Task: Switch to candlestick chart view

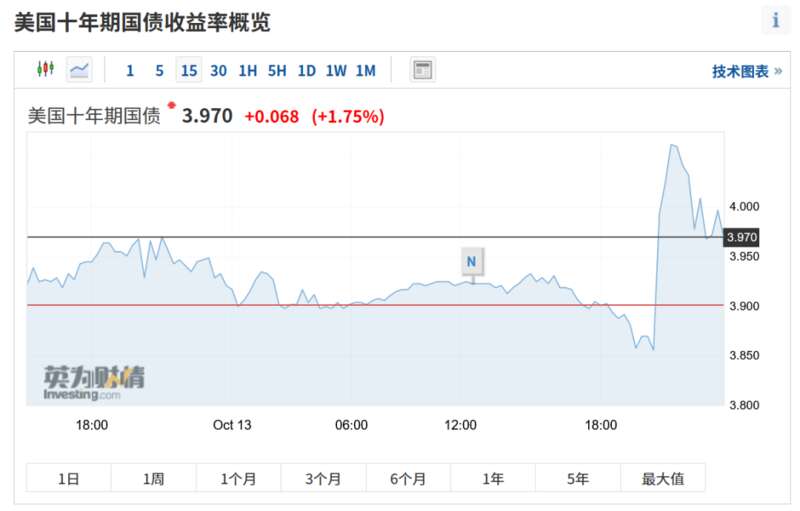Action: point(45,69)
